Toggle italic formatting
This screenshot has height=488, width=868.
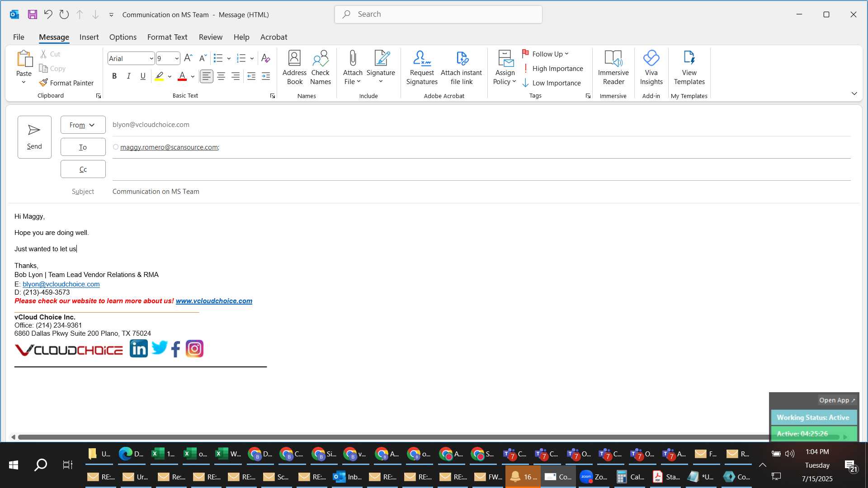pyautogui.click(x=129, y=76)
